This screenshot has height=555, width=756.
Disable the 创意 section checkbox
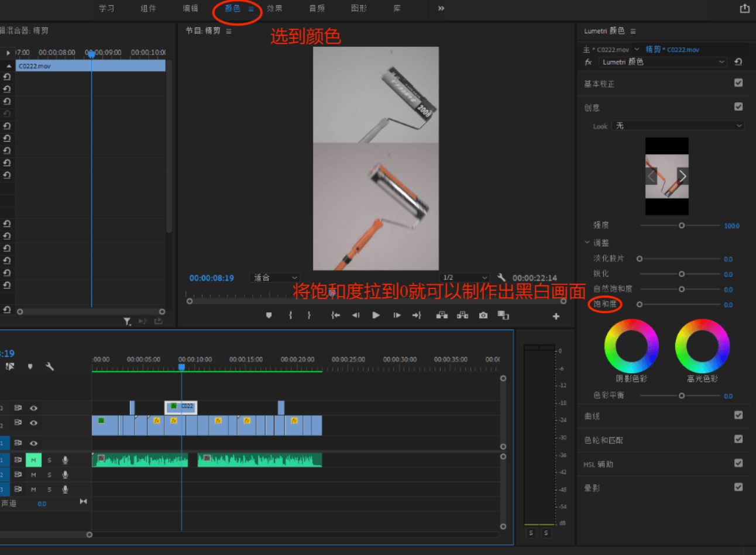pyautogui.click(x=738, y=107)
